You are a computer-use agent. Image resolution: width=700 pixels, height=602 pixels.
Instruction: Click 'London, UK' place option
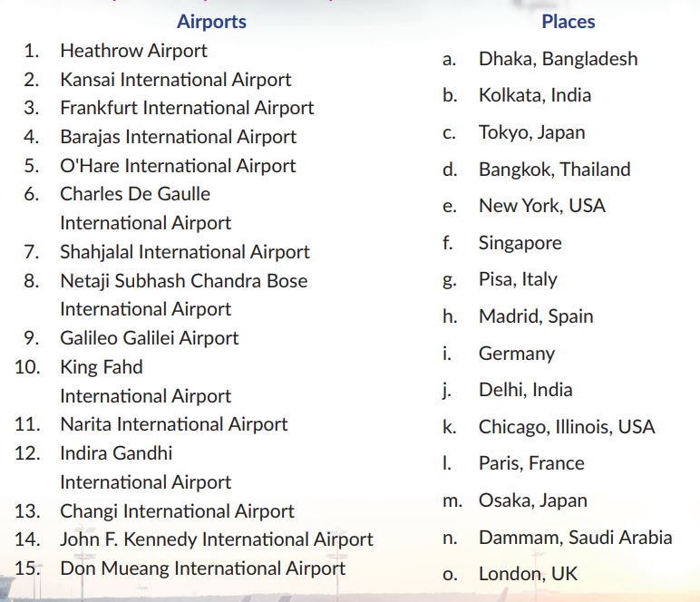coord(528,574)
